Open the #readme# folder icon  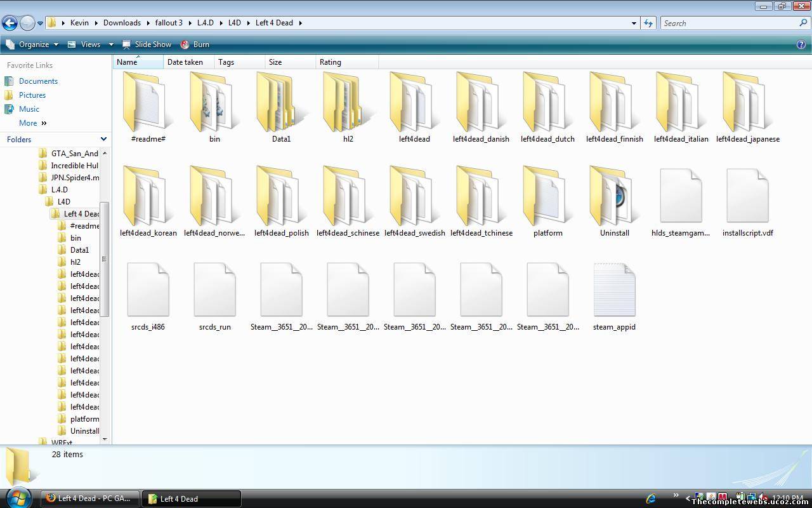[x=148, y=102]
